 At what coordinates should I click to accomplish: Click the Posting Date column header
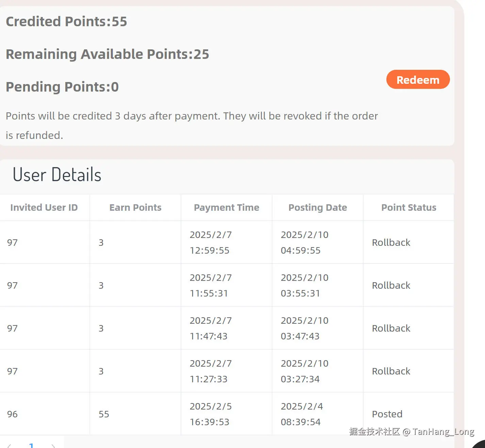coord(318,208)
